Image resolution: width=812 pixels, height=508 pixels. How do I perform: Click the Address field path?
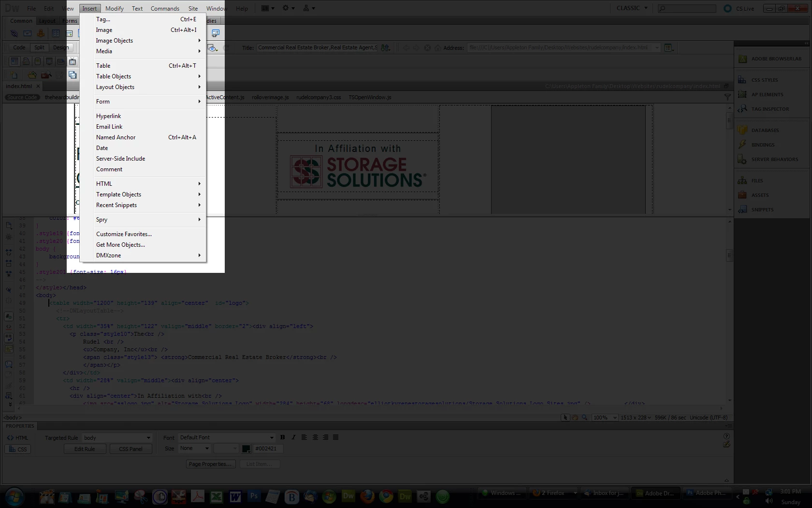(x=563, y=47)
